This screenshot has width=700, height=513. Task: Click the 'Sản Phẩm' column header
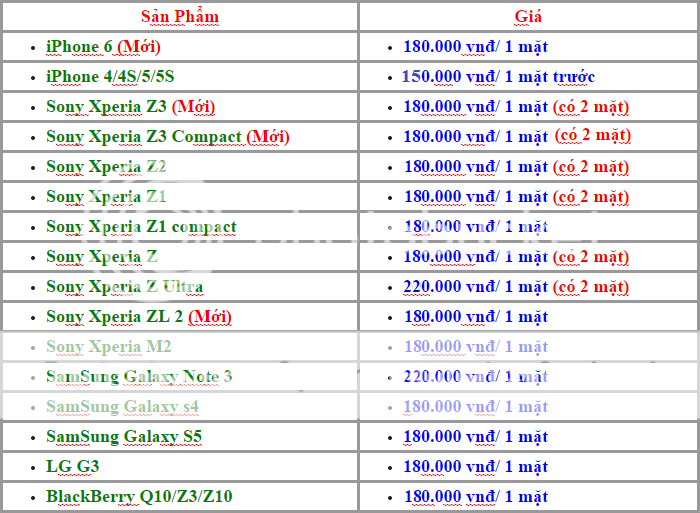(180, 17)
